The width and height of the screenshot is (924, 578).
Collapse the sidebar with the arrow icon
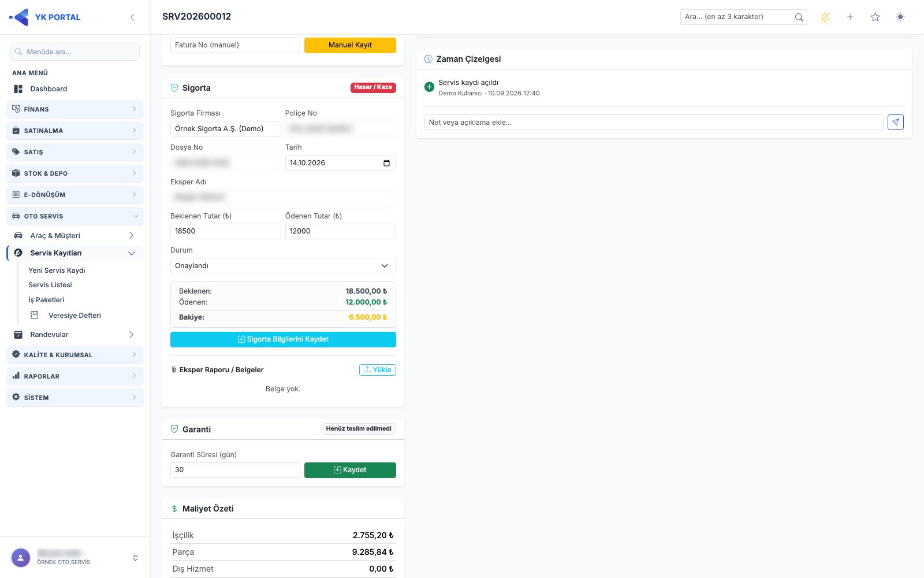point(132,17)
